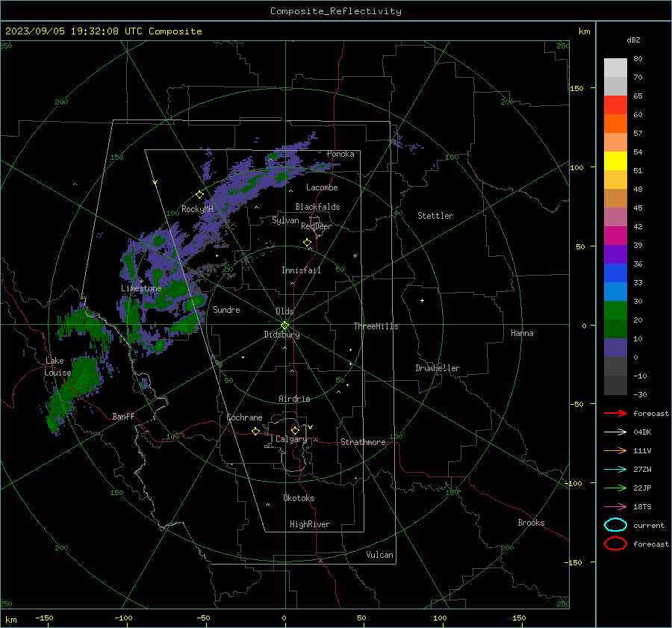This screenshot has height=628, width=672.
Task: Click the Strathmore label
Action: coord(363,442)
